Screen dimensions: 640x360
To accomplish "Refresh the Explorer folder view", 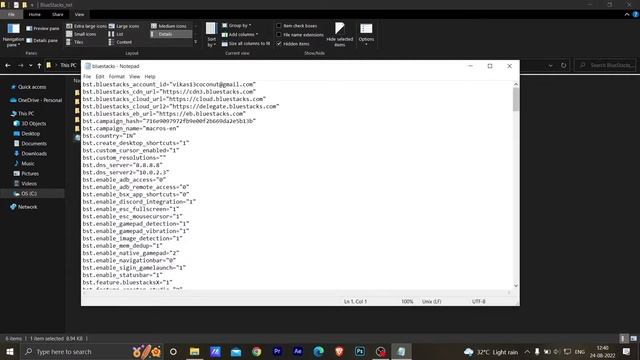I will 564,65.
